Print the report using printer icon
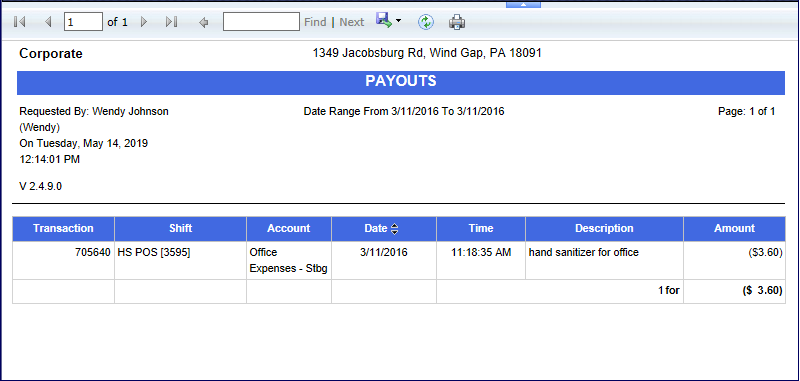Image resolution: width=800 pixels, height=381 pixels. (457, 22)
